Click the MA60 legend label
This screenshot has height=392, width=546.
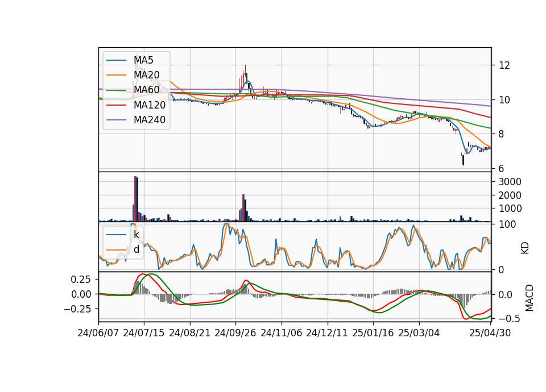click(146, 90)
